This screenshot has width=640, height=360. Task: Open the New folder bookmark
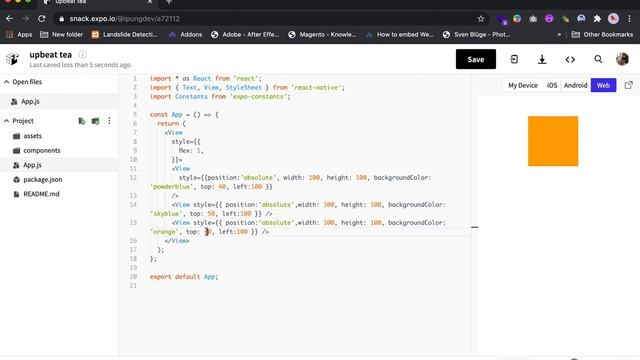point(61,35)
